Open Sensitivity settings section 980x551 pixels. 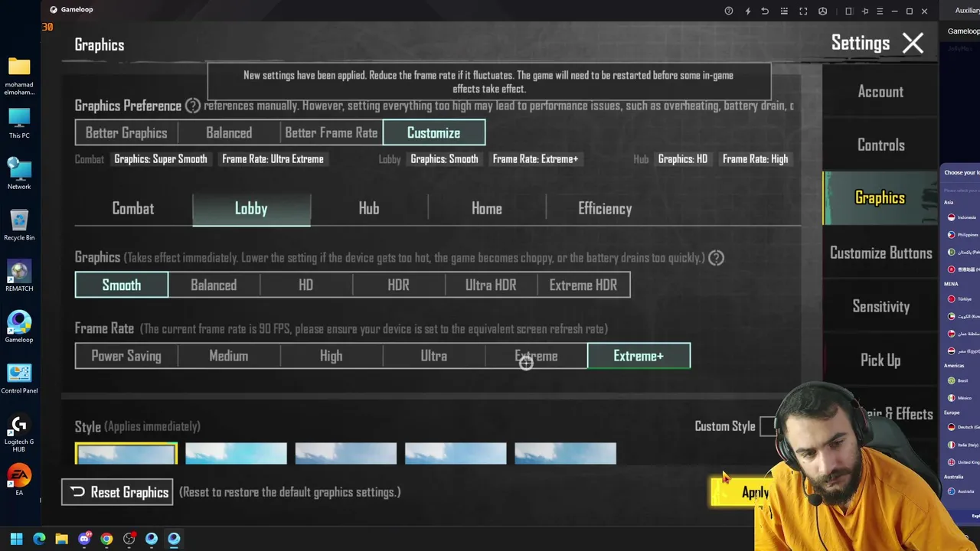tap(880, 307)
